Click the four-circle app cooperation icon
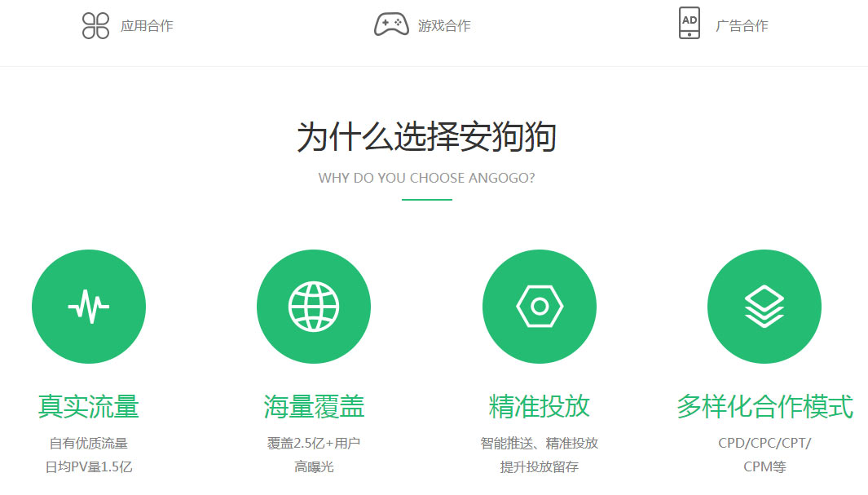 click(x=96, y=25)
